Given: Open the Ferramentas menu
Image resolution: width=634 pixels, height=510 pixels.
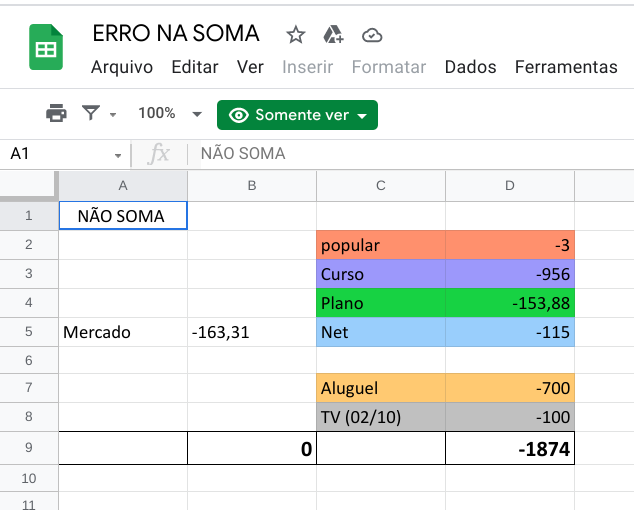Looking at the screenshot, I should point(566,67).
